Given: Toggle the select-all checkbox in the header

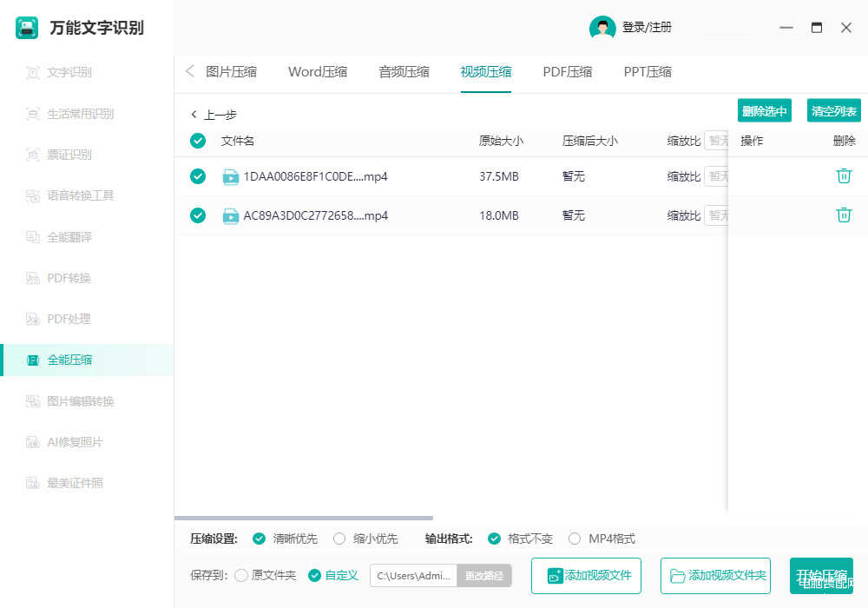Looking at the screenshot, I should (x=198, y=141).
